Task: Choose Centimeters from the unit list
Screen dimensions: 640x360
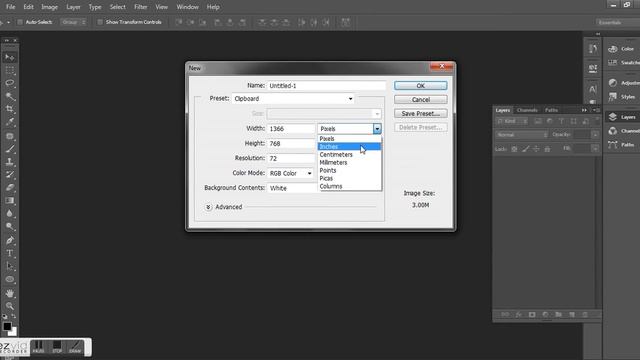Action: pos(349,155)
